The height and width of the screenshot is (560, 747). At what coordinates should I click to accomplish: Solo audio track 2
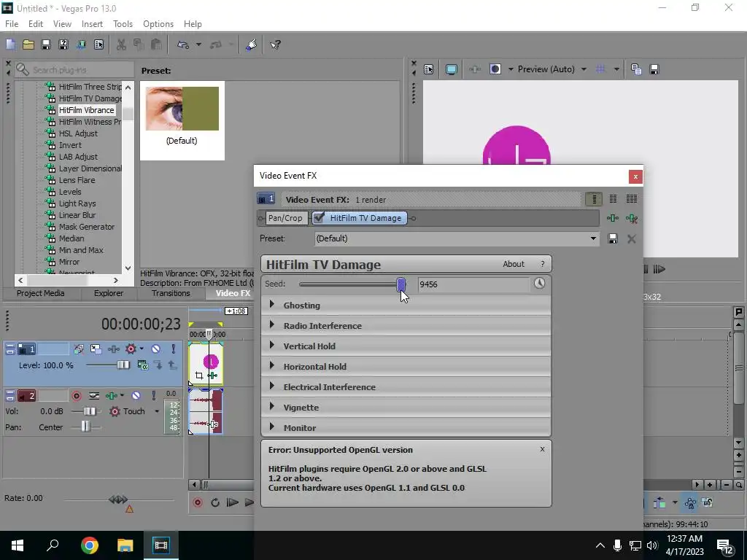click(x=153, y=396)
